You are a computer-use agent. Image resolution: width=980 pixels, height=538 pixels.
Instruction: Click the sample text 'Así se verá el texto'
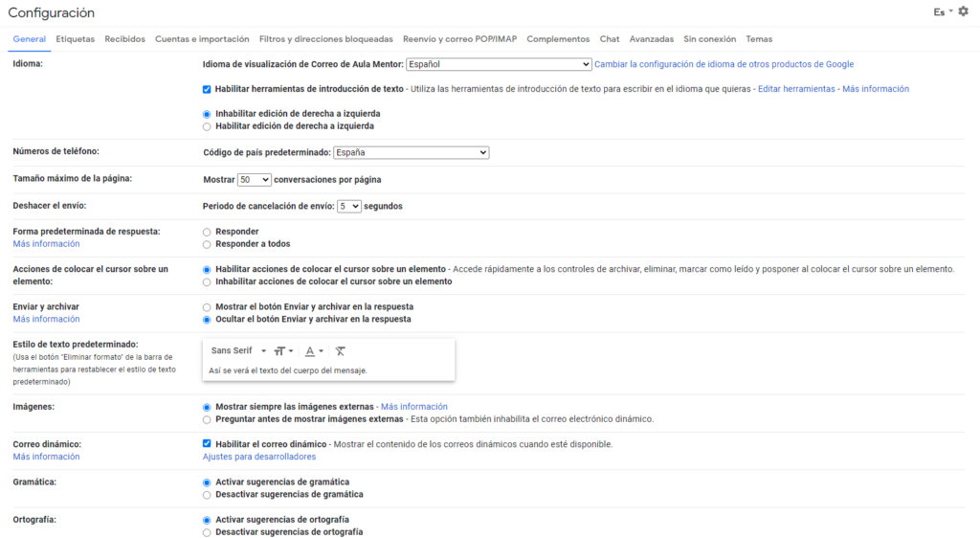[x=288, y=370]
